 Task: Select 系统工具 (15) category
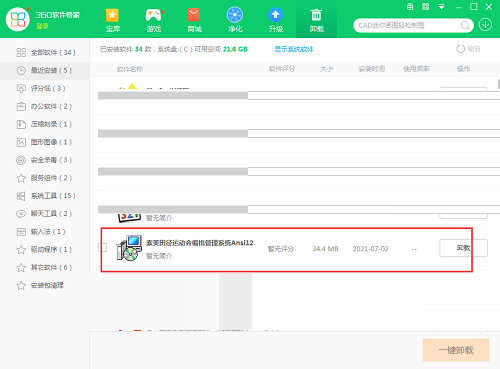point(45,196)
